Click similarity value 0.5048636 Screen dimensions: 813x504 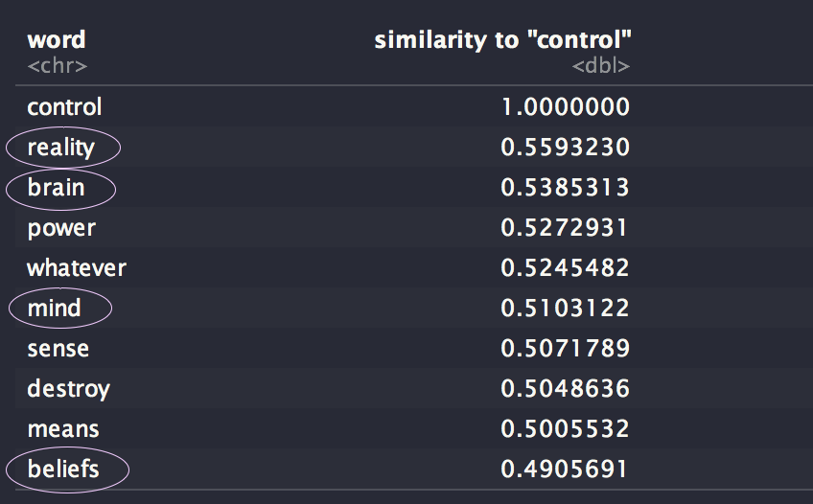pos(566,389)
